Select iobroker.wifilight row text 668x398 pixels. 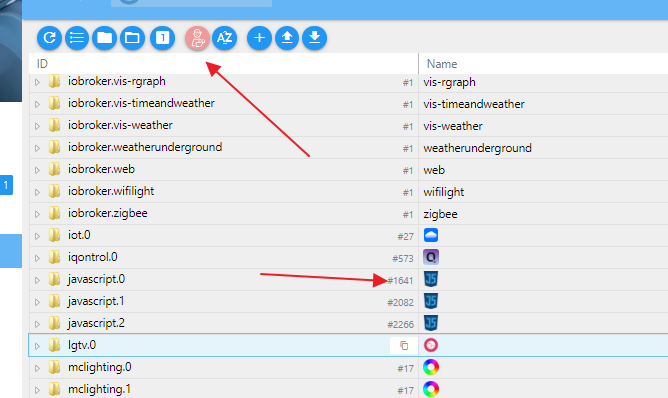pos(111,191)
